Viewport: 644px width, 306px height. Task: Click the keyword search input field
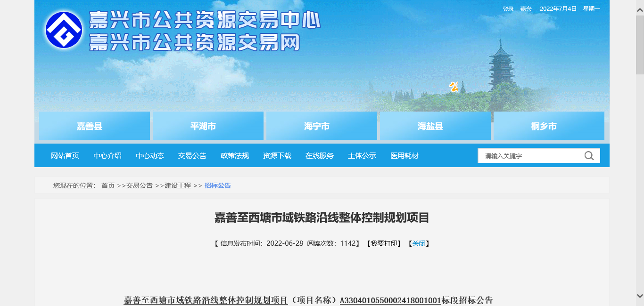[530, 156]
